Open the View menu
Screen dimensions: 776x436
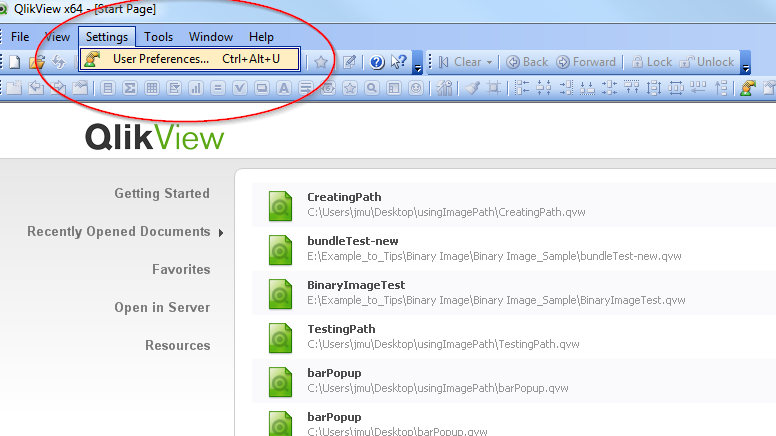[x=57, y=37]
